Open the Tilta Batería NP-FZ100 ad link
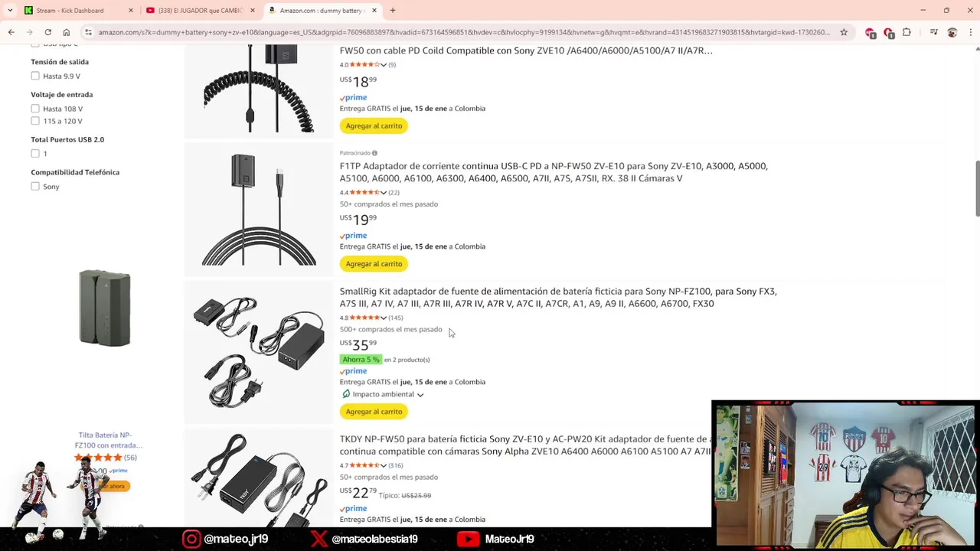 (108, 440)
